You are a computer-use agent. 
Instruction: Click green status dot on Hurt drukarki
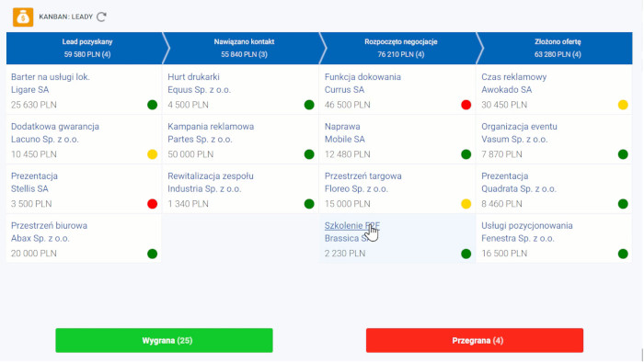pos(309,105)
